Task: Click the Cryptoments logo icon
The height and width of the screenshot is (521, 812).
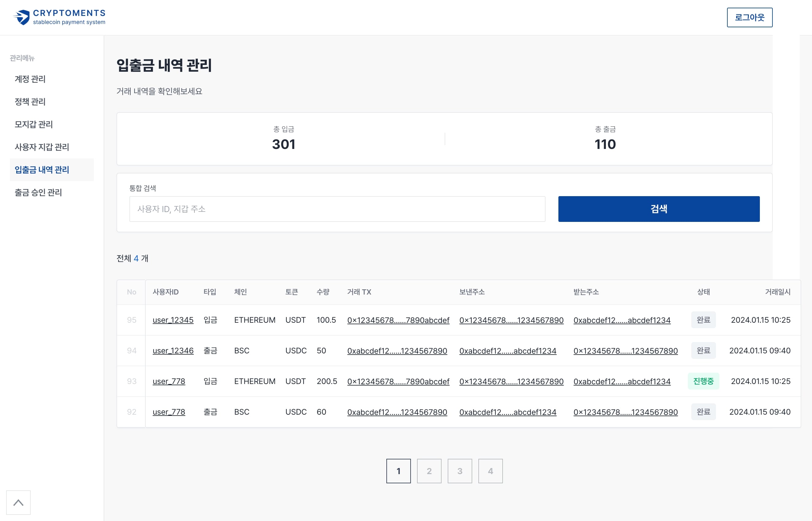Action: [22, 17]
